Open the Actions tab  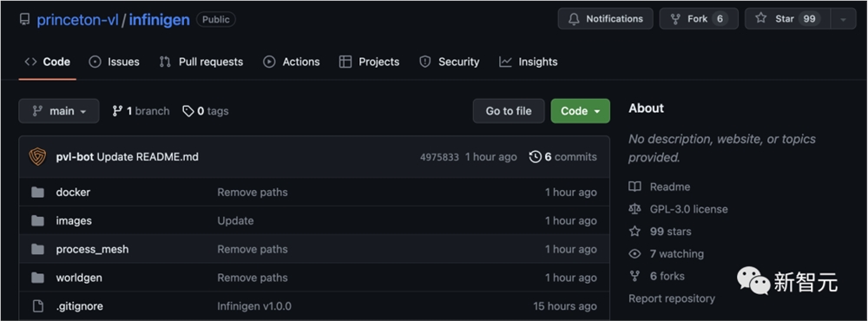tap(292, 62)
